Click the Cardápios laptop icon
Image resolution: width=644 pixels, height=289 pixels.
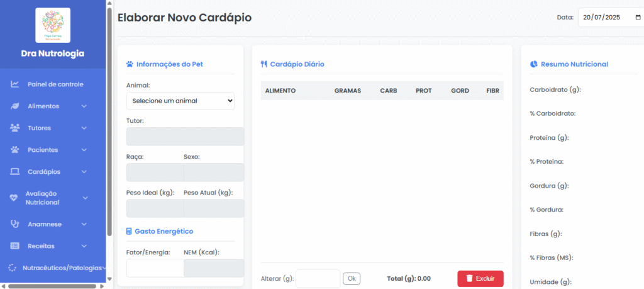pos(15,171)
